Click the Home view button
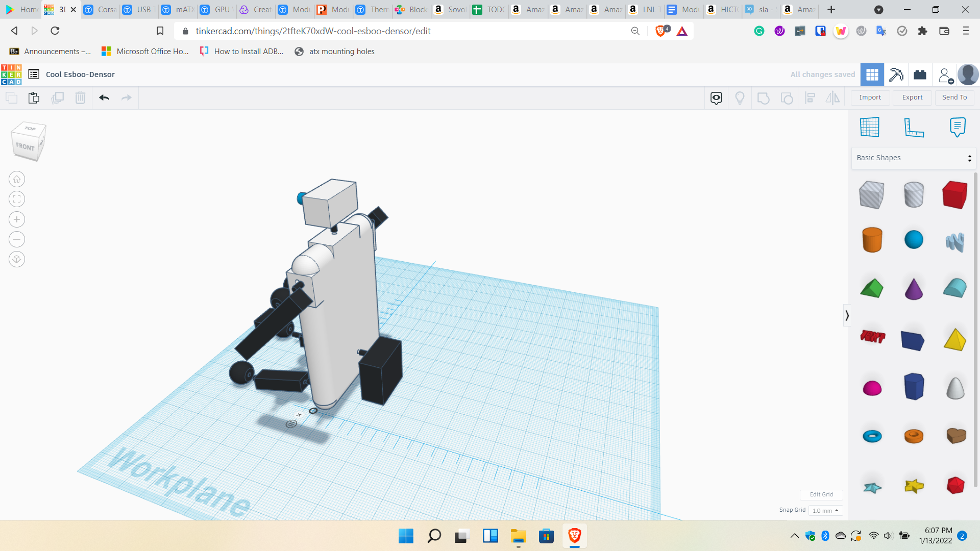This screenshot has height=551, width=980. pos(17,179)
